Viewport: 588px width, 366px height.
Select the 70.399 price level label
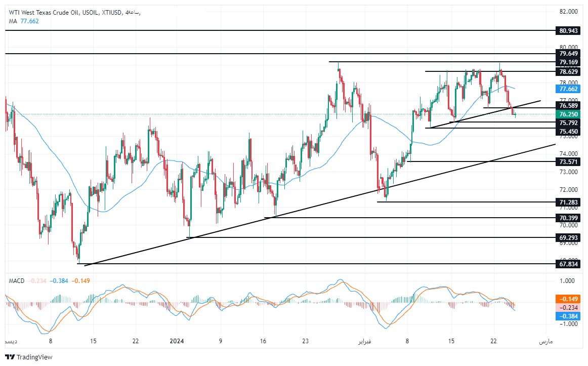click(x=568, y=218)
